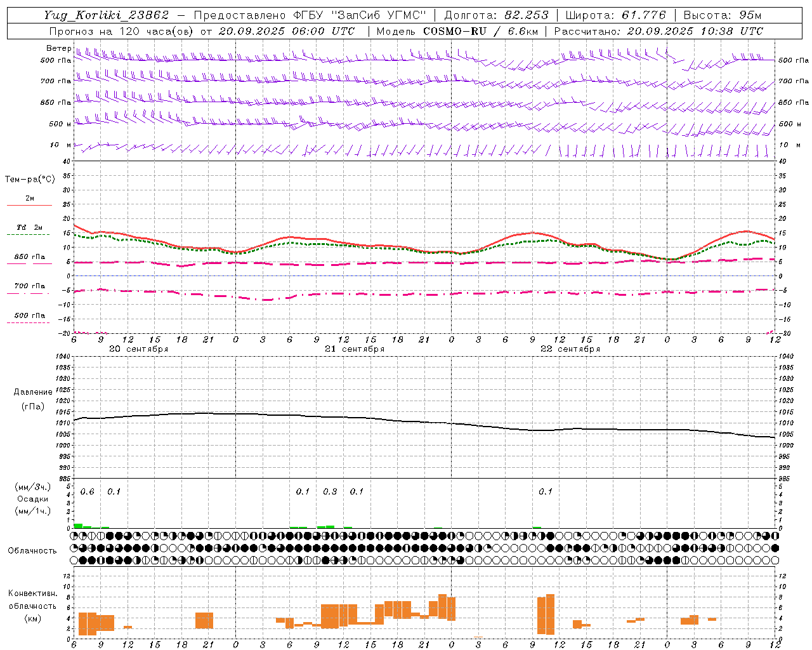Click the Ветер wind panel label
The width and height of the screenshot is (812, 650).
59,48
